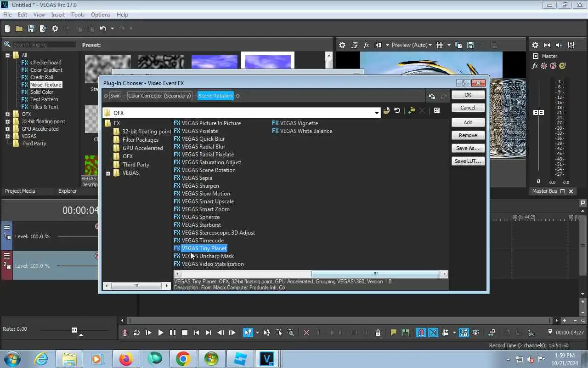
Task: Toggle Dim Output speaker icon
Action: [559, 45]
